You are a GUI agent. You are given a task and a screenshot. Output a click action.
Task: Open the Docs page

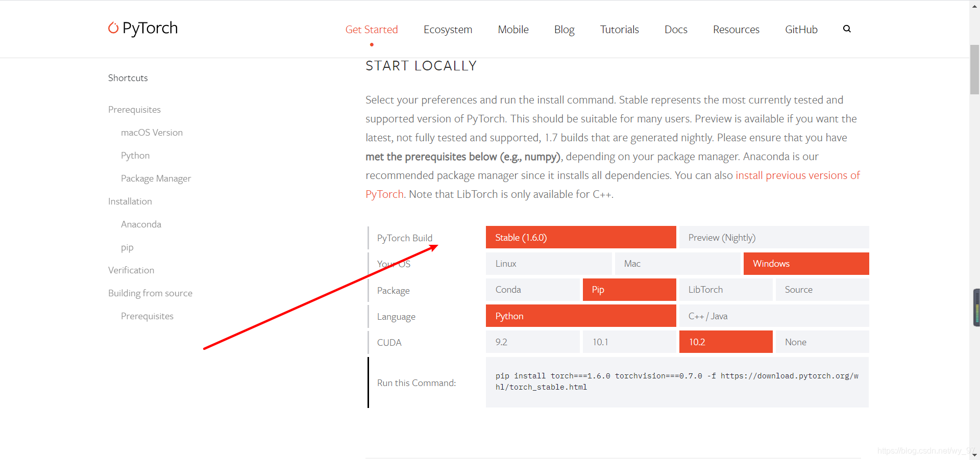676,30
